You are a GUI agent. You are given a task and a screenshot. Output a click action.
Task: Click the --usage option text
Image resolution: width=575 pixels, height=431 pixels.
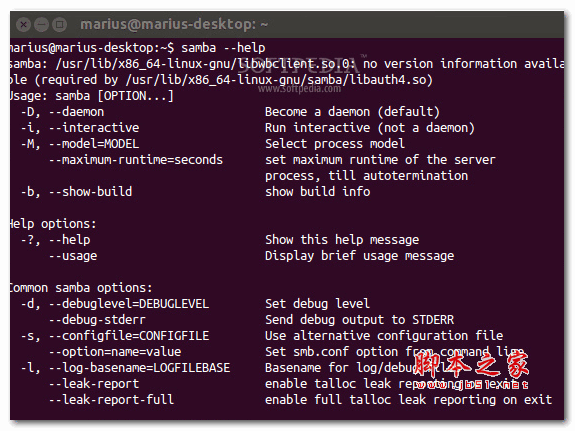[73, 256]
